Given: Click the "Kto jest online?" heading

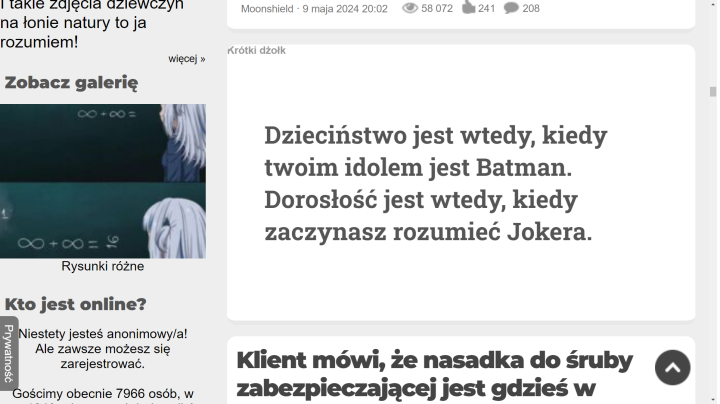Looking at the screenshot, I should (x=75, y=304).
